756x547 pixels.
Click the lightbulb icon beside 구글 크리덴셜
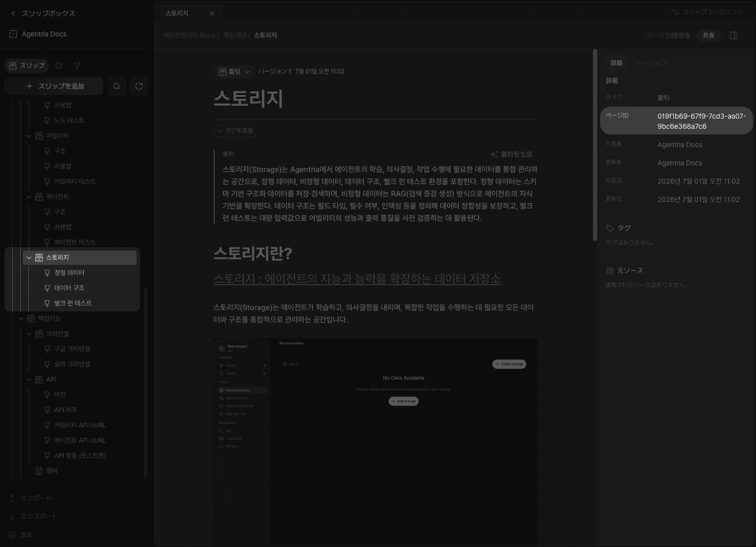click(47, 349)
